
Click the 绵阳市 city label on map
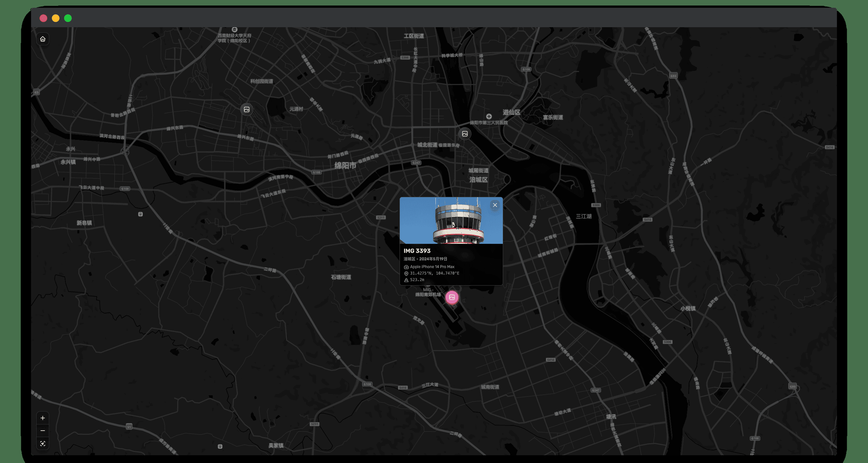point(345,165)
